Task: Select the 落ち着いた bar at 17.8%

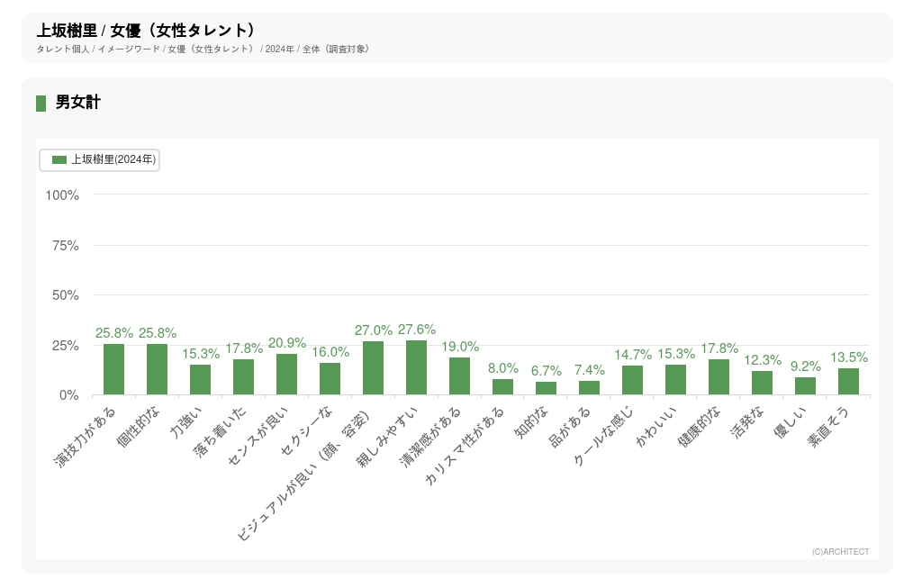Action: (x=244, y=377)
